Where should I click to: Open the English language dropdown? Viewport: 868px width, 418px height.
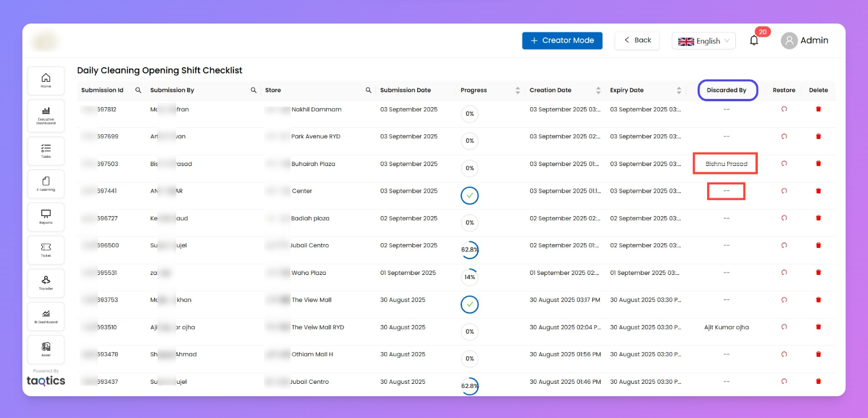point(704,41)
